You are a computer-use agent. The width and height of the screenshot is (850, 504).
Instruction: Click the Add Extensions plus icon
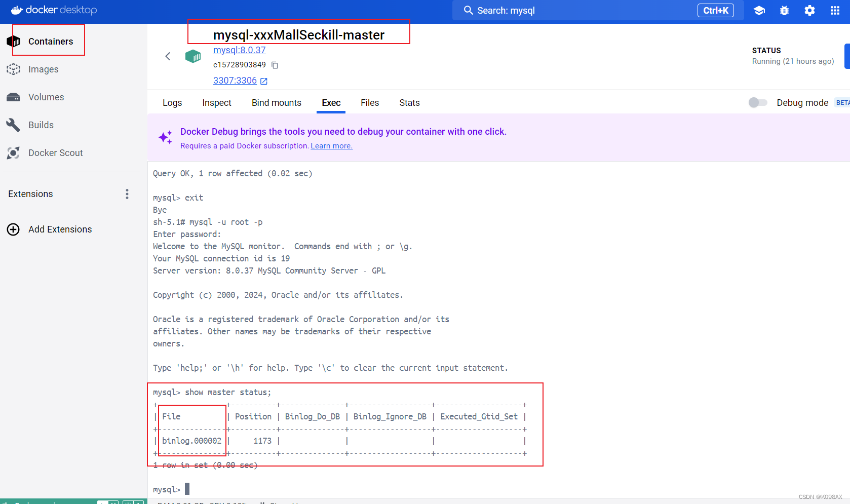[x=13, y=229]
